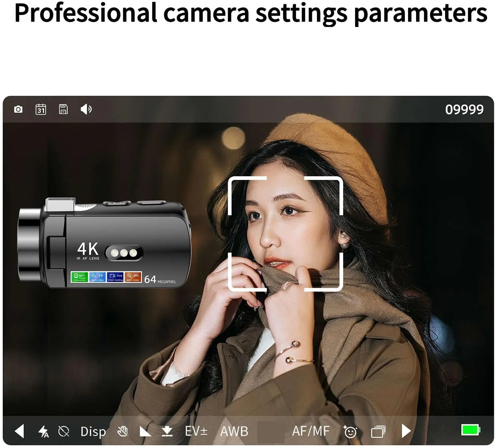The height and width of the screenshot is (448, 495).
Task: Open EV± exposure compensation setting
Action: pos(196,431)
